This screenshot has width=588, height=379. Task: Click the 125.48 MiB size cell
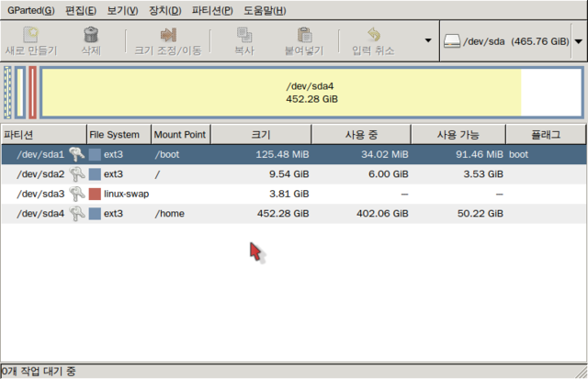click(282, 154)
